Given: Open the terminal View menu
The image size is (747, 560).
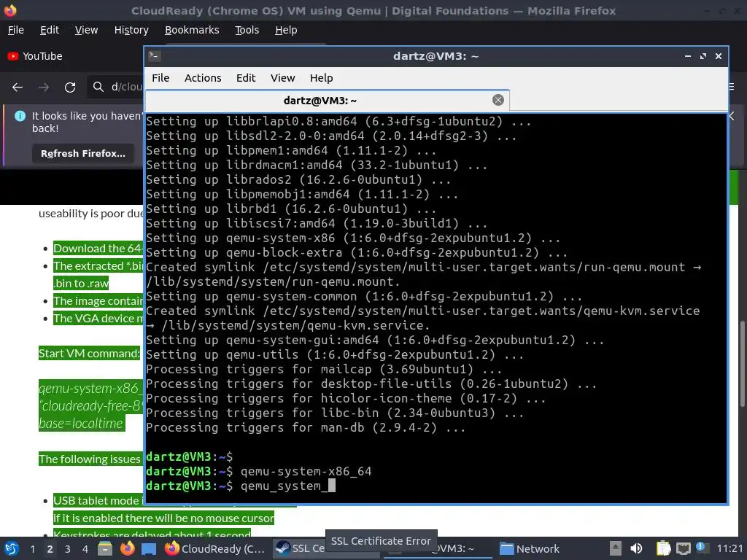Looking at the screenshot, I should [x=282, y=77].
